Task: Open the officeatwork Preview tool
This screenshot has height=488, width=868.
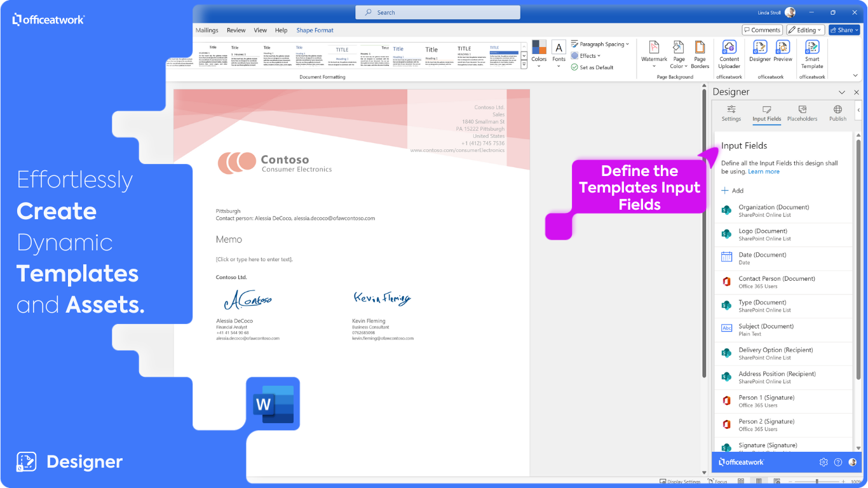Action: click(783, 51)
